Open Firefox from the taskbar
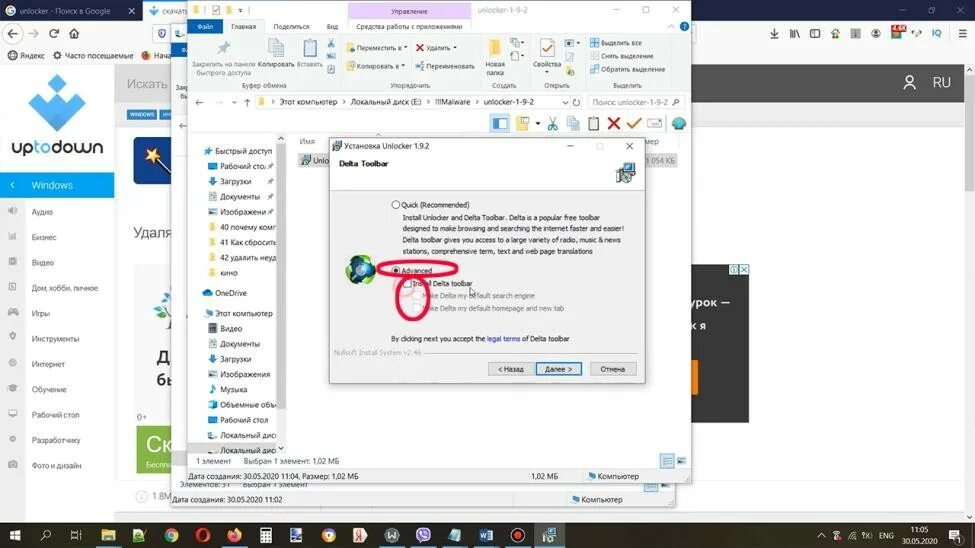975x548 pixels. tap(234, 536)
